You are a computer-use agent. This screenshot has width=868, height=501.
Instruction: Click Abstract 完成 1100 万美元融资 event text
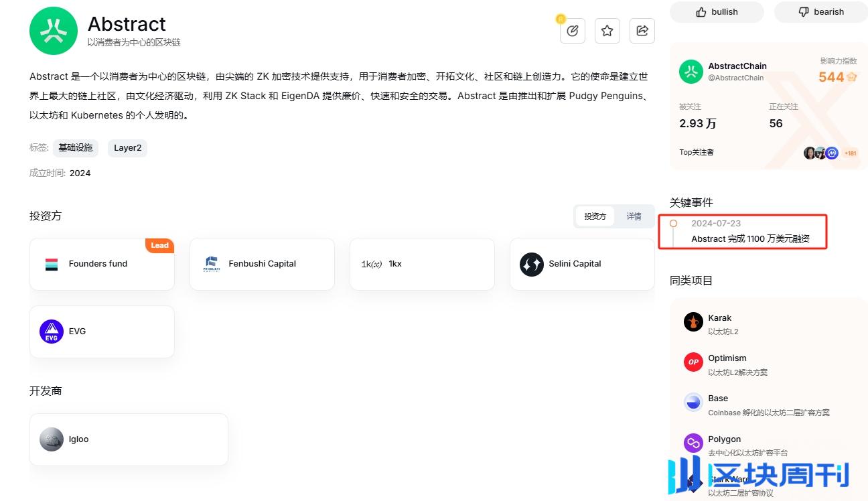[750, 239]
